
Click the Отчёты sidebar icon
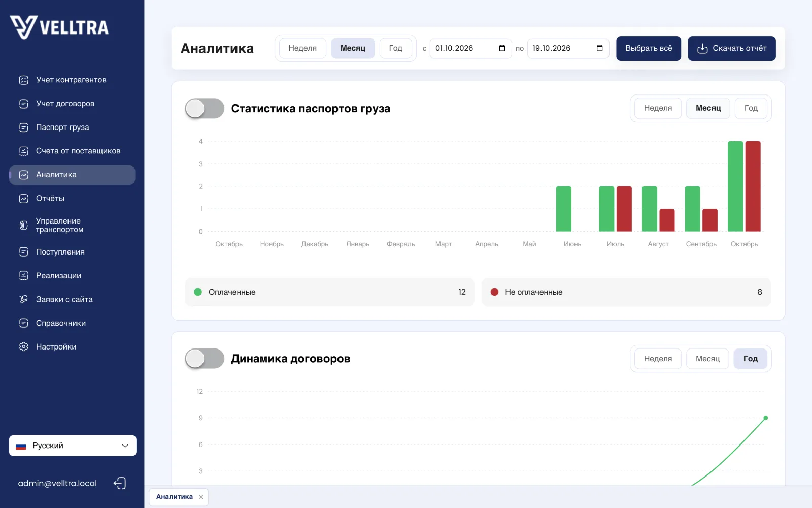pyautogui.click(x=24, y=199)
